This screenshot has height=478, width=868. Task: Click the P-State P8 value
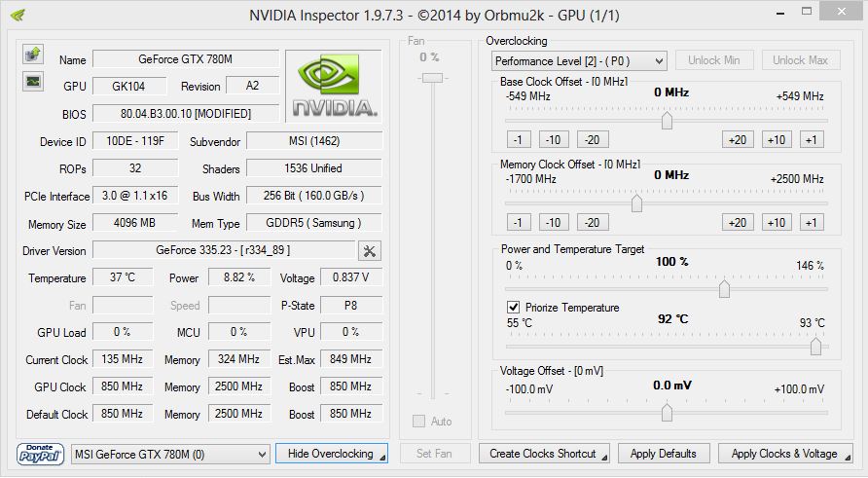[x=351, y=305]
